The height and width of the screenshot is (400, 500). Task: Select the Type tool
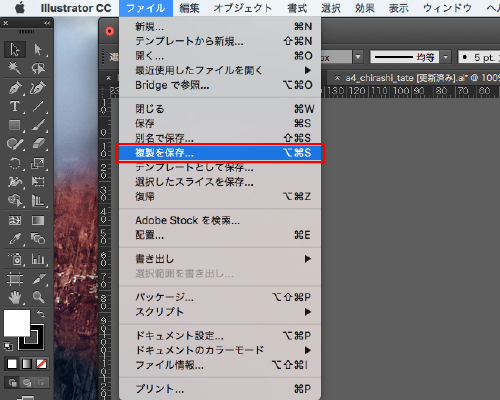click(x=14, y=107)
